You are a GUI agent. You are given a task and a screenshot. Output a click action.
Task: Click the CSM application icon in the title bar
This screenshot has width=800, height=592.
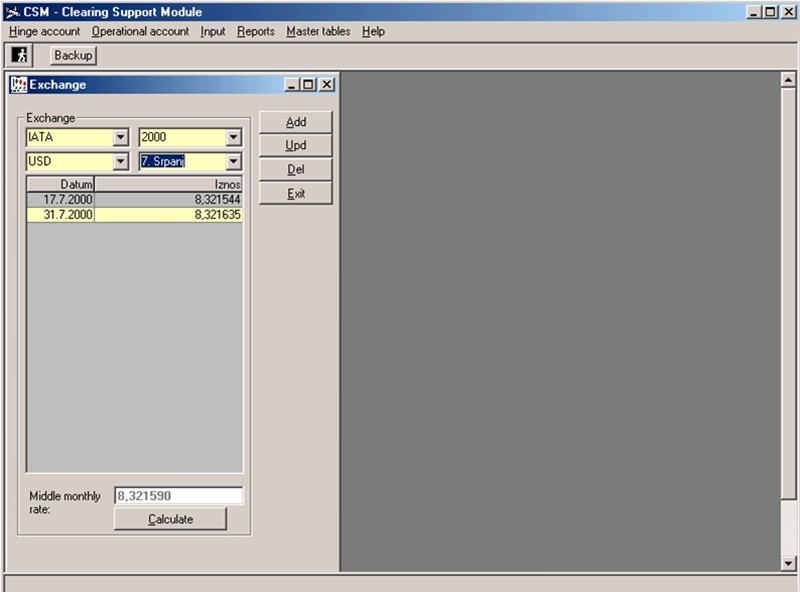coord(12,12)
